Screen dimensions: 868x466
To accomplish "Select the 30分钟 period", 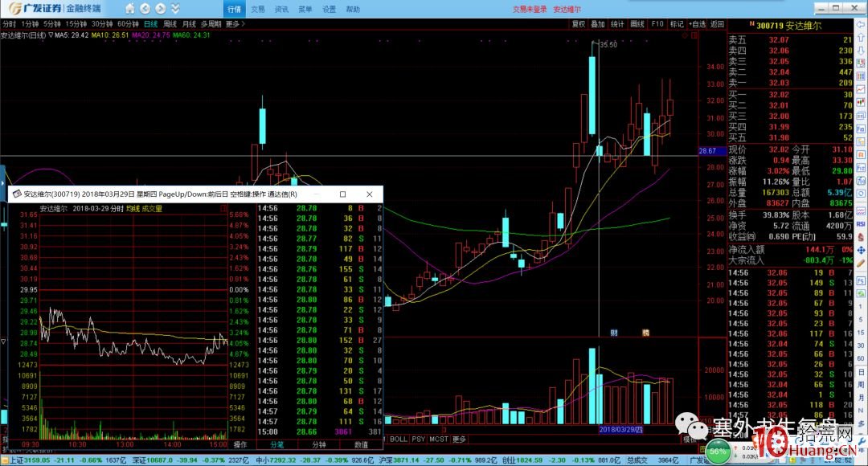I will (x=102, y=24).
